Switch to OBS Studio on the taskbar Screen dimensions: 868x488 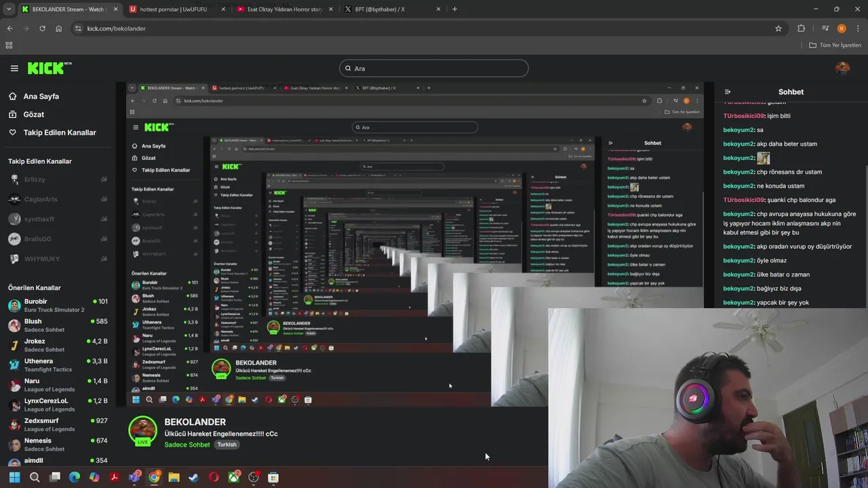254,477
